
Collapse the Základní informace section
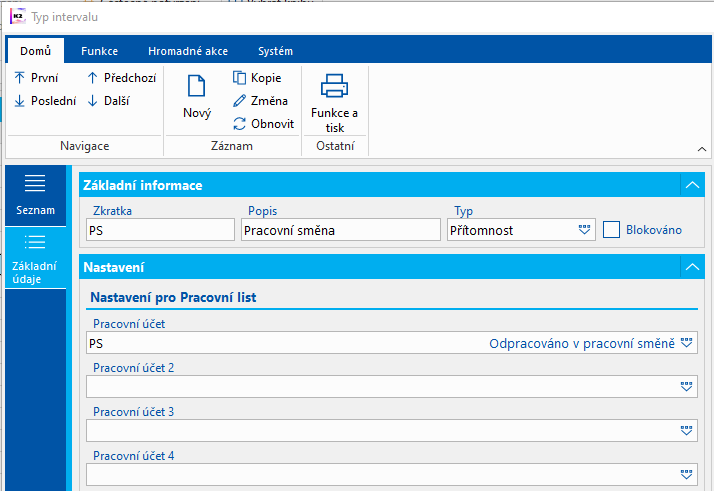pyautogui.click(x=692, y=185)
